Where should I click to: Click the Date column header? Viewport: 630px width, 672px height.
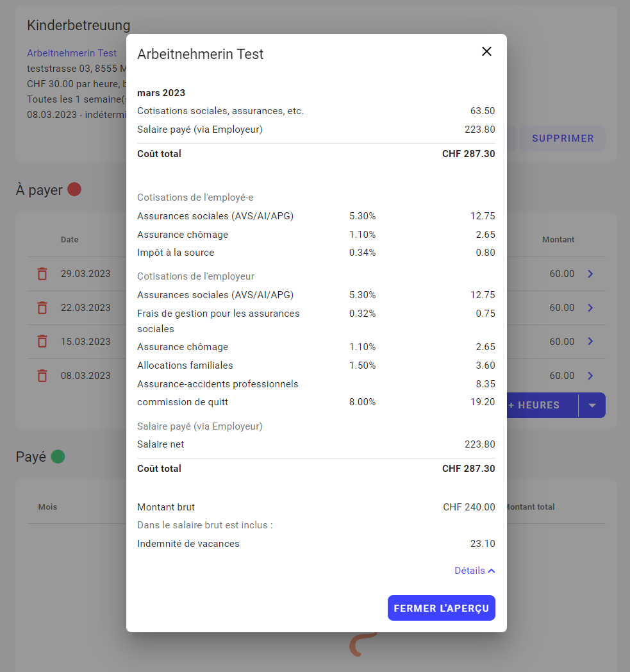[x=69, y=240]
